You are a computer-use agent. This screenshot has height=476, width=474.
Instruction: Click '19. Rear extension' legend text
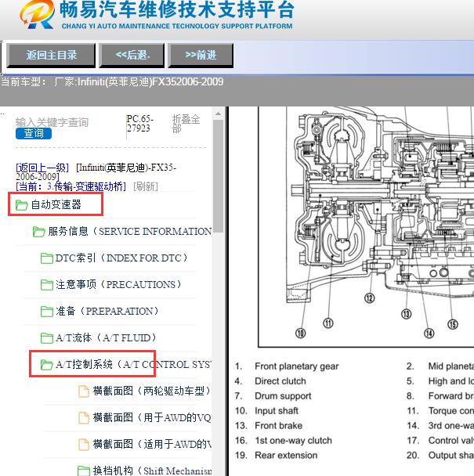pos(276,456)
